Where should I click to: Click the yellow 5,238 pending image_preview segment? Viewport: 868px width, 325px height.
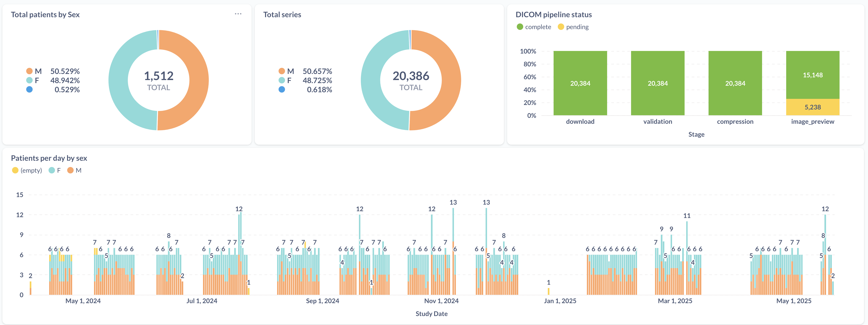[812, 107]
